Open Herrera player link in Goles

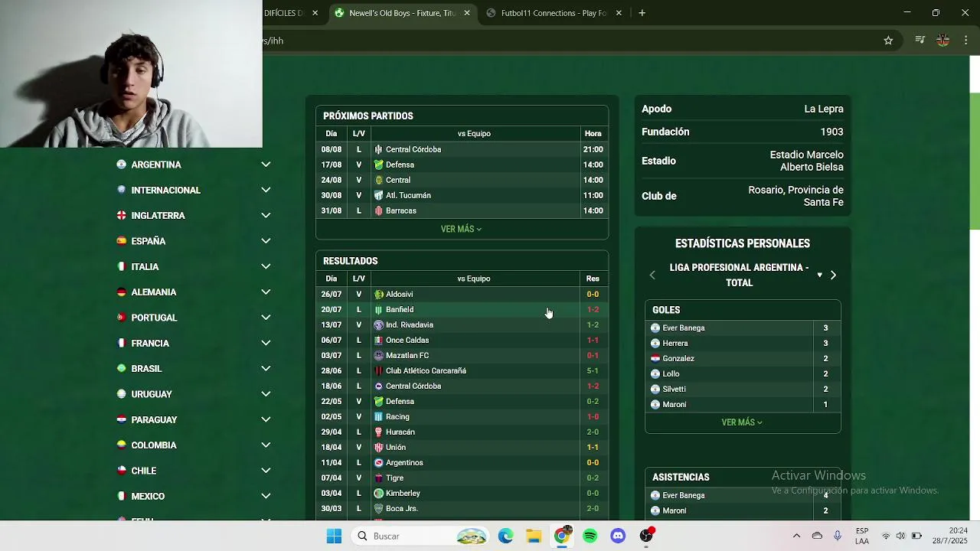675,343
